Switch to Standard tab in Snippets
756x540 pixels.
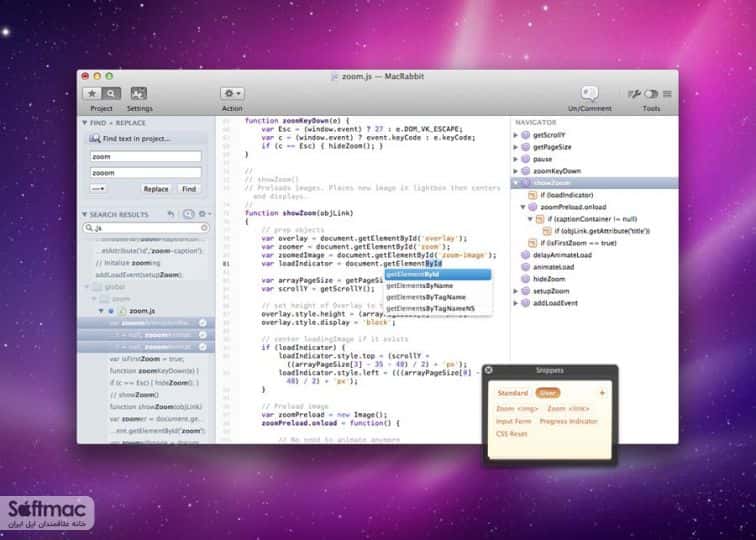pyautogui.click(x=513, y=393)
